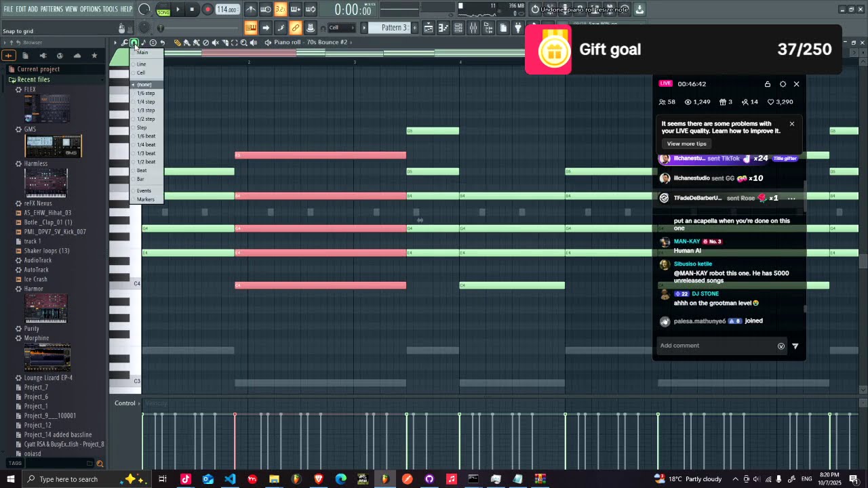
Task: Select the (none) snap option
Action: (x=146, y=85)
